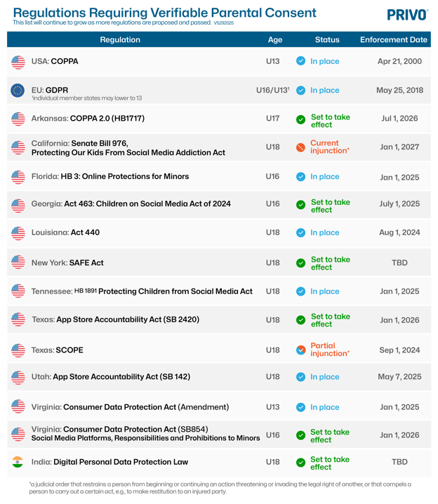This screenshot has height=504, width=438.
Task: Click New York: SAFE Act text
Action: (x=67, y=263)
